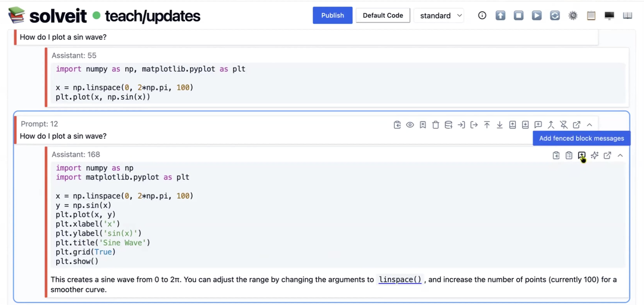Viewport: 644px width, 305px height.
Task: Click sparkle icon on Assistant 168 message
Action: tap(594, 155)
